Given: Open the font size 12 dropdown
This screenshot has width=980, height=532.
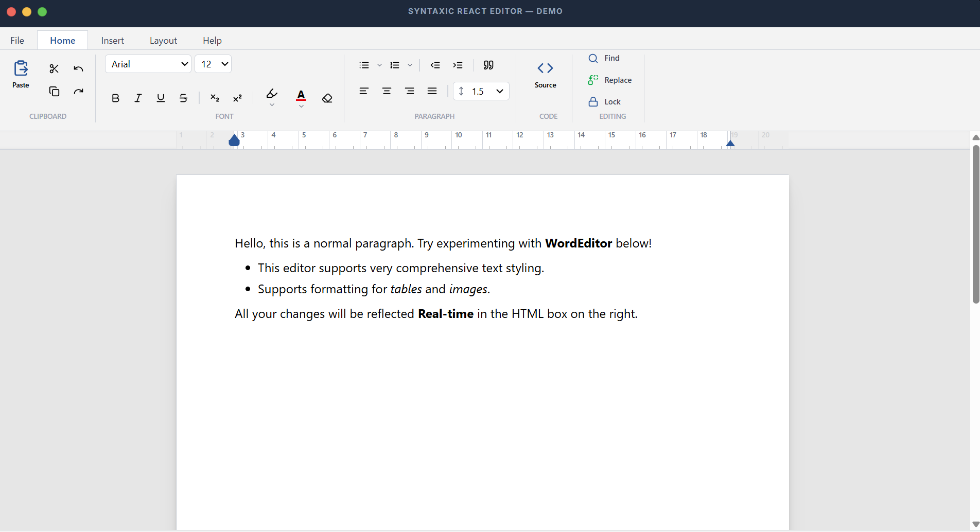Looking at the screenshot, I should click(x=213, y=64).
